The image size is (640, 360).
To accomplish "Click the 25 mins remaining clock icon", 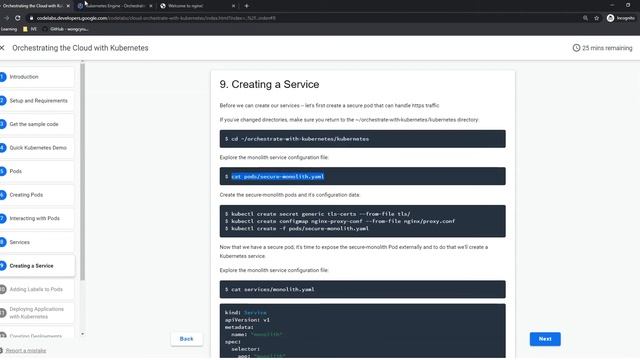I will tap(576, 48).
